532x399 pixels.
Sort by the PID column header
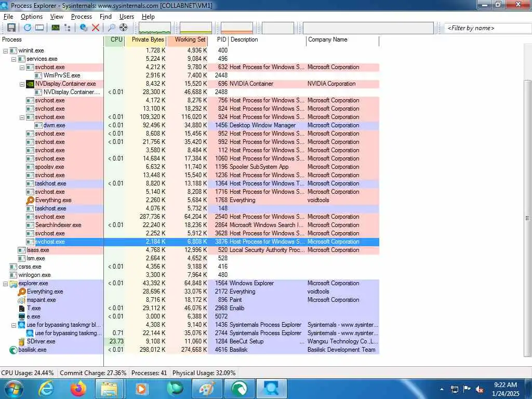[218, 39]
